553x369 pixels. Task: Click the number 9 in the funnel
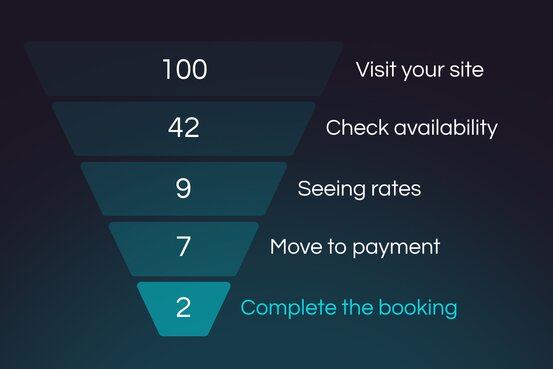183,188
